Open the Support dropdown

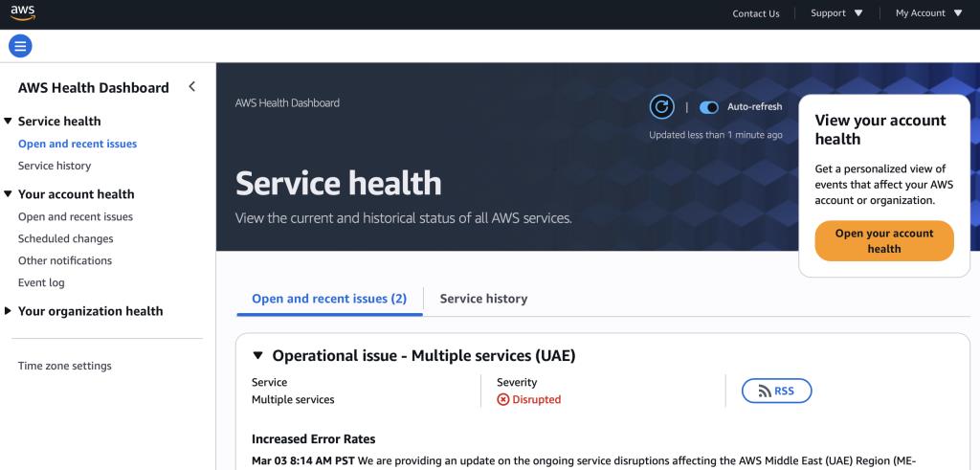pyautogui.click(x=836, y=13)
